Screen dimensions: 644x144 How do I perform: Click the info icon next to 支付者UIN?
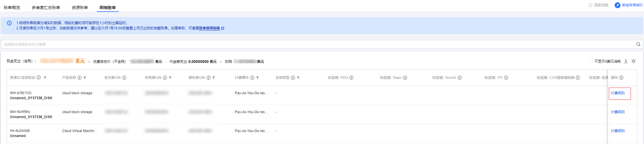tap(124, 78)
